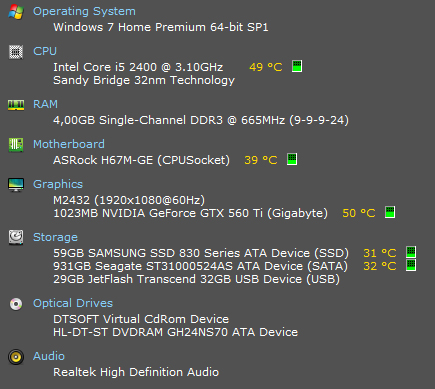The width and height of the screenshot is (435, 389).
Task: Click the RAM module icon
Action: pyautogui.click(x=16, y=105)
